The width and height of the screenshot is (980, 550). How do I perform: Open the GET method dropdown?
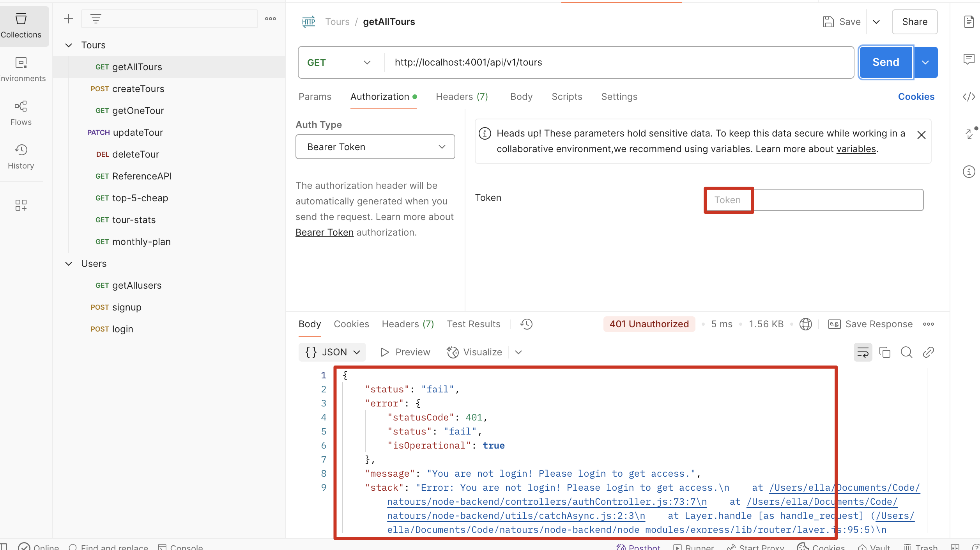tap(339, 62)
